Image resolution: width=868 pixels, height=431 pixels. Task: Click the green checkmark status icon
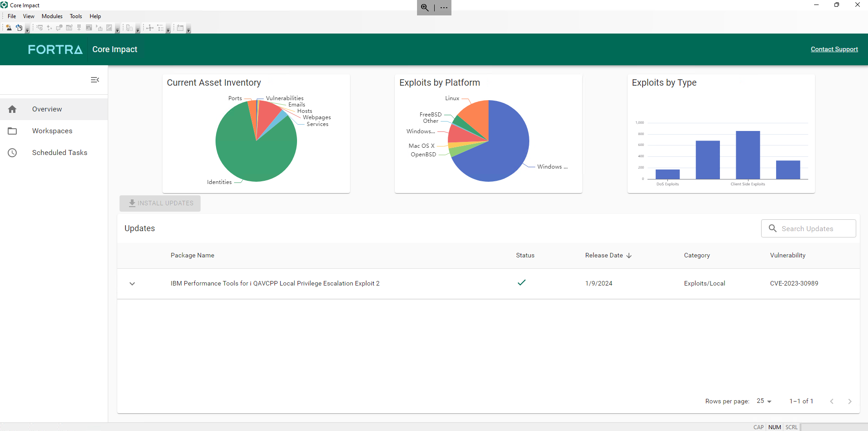pyautogui.click(x=522, y=282)
